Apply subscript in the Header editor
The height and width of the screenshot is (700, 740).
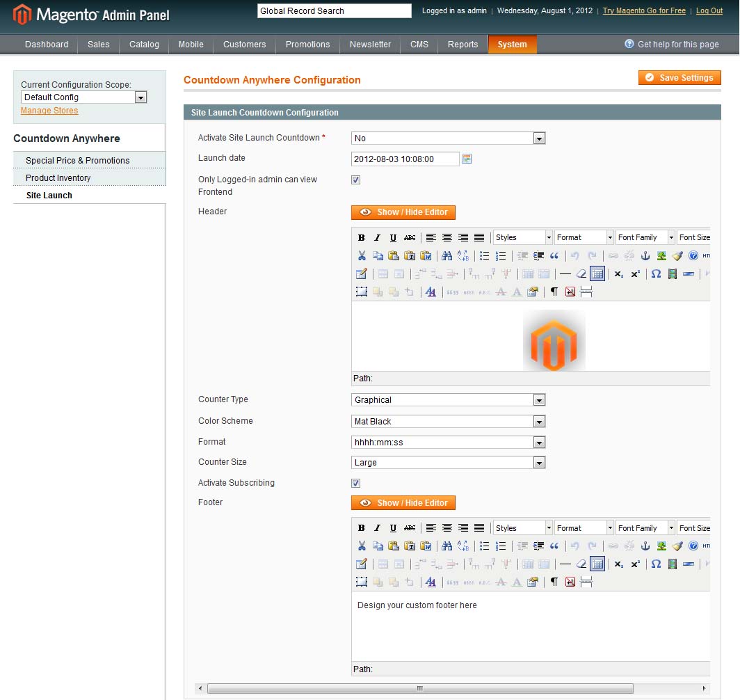(x=619, y=273)
